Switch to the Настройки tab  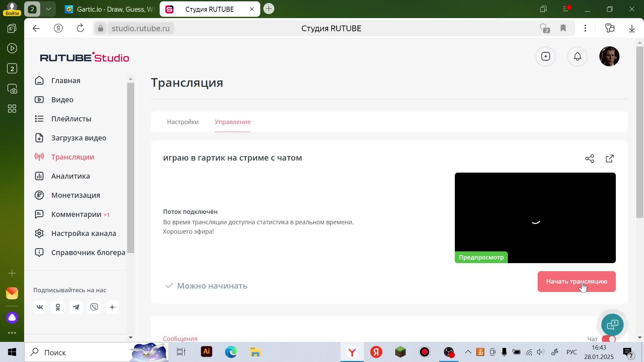pyautogui.click(x=183, y=122)
